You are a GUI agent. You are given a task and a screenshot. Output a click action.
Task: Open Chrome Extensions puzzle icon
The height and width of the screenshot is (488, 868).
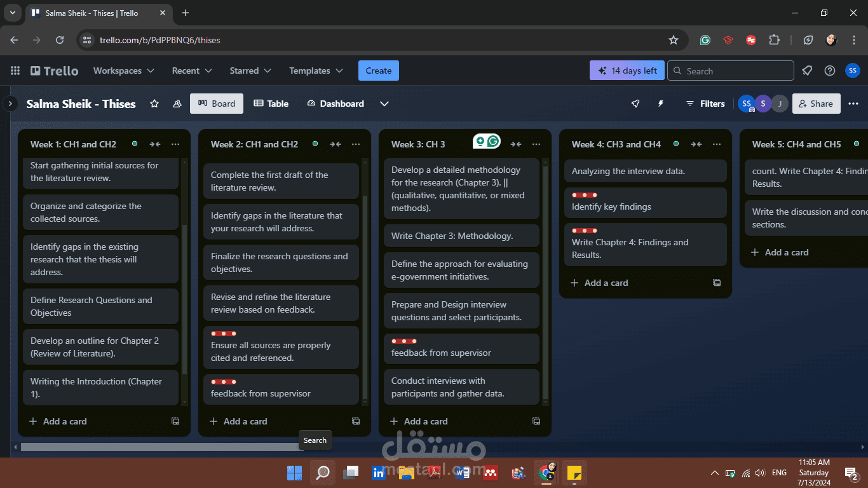tap(774, 40)
